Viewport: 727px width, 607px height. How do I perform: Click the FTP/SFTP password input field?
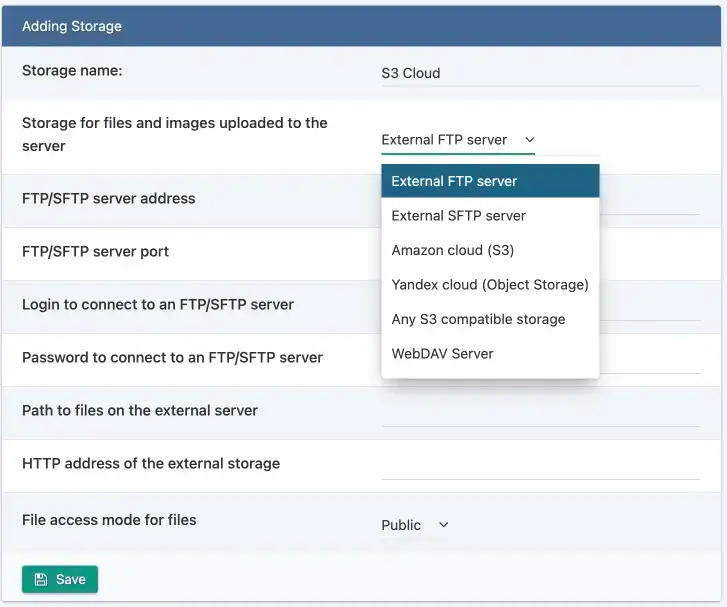(x=650, y=359)
